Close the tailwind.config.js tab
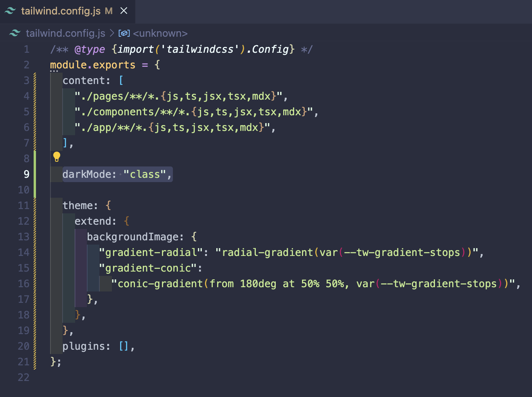The width and height of the screenshot is (532, 397). pyautogui.click(x=124, y=11)
